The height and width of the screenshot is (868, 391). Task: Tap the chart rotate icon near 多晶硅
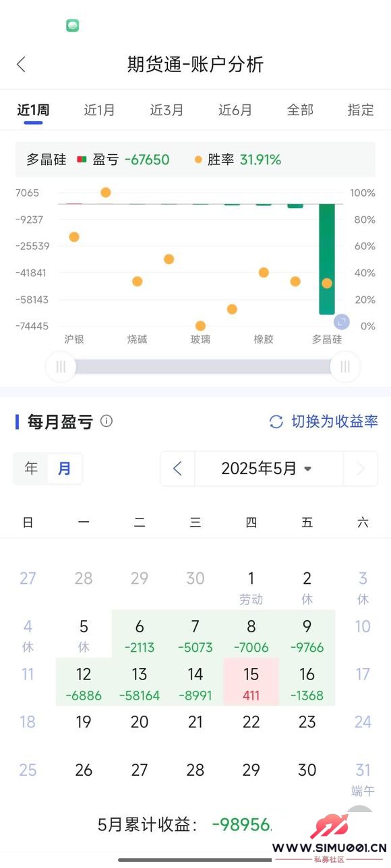point(342,322)
